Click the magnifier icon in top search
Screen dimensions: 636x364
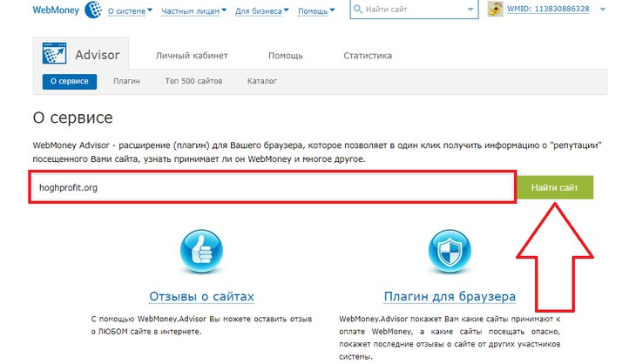click(x=358, y=9)
